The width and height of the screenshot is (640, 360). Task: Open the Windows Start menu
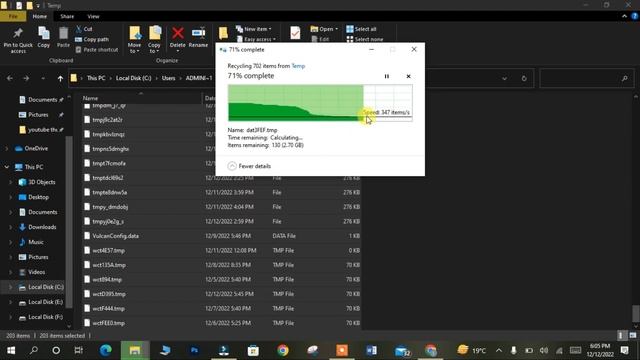tap(11, 350)
